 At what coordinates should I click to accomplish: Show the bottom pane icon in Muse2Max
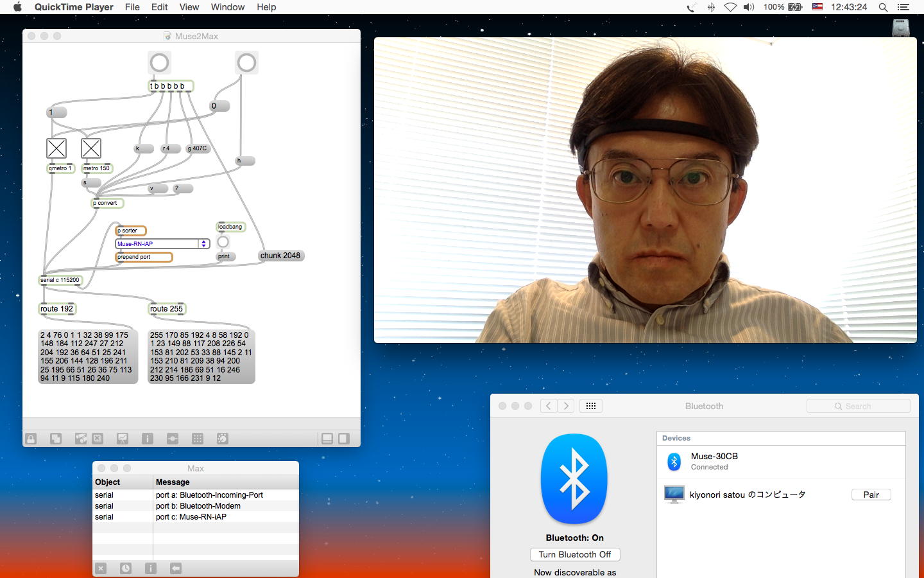click(x=327, y=439)
